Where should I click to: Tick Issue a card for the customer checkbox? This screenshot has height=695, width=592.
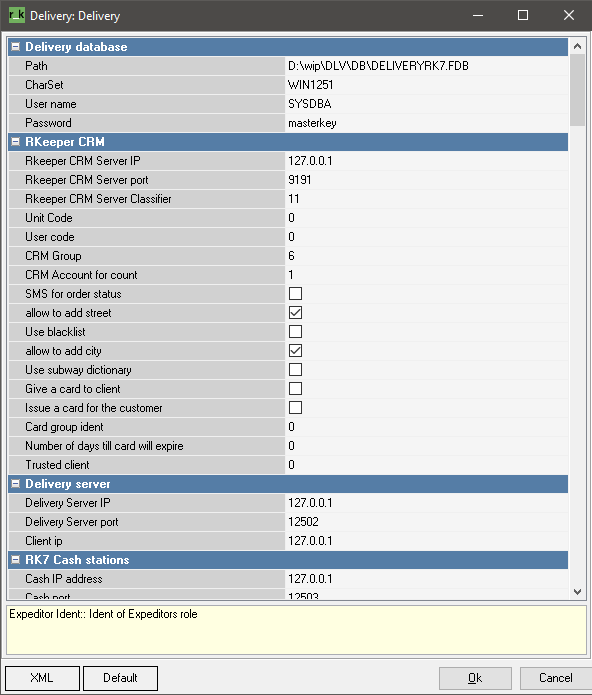point(296,408)
